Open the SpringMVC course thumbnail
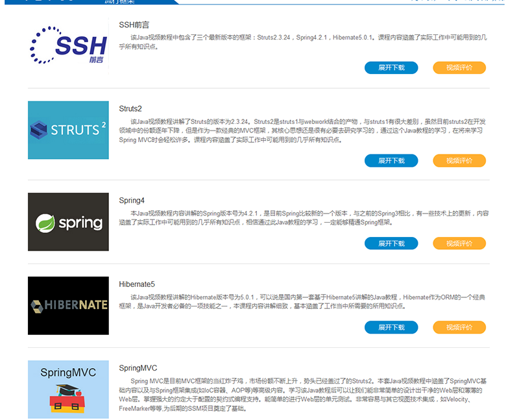 pyautogui.click(x=68, y=389)
